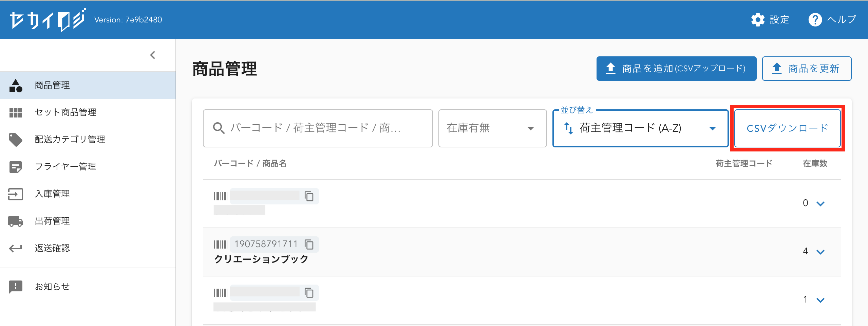Click the 配送カテゴリ管理 tag icon
868x326 pixels.
point(16,140)
